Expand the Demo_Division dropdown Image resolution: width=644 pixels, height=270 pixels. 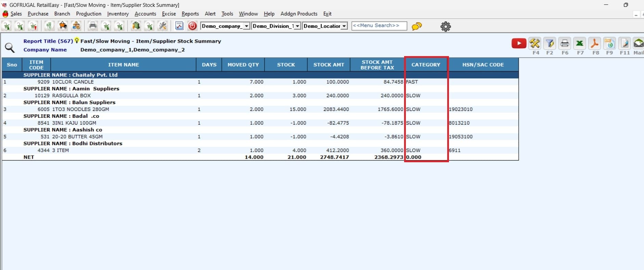[x=297, y=26]
